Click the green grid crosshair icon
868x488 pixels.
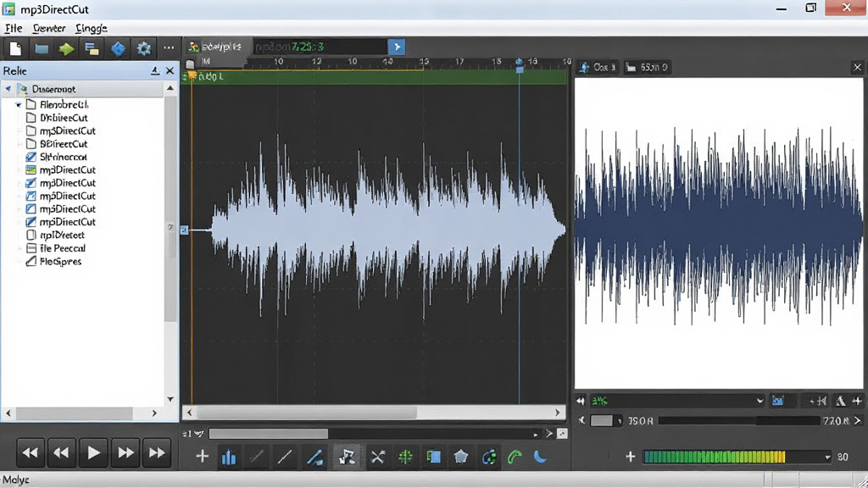point(405,457)
